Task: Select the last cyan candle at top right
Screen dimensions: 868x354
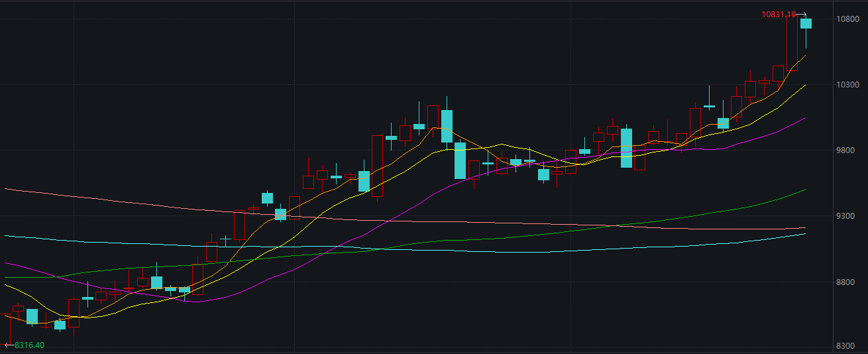Action: (806, 24)
